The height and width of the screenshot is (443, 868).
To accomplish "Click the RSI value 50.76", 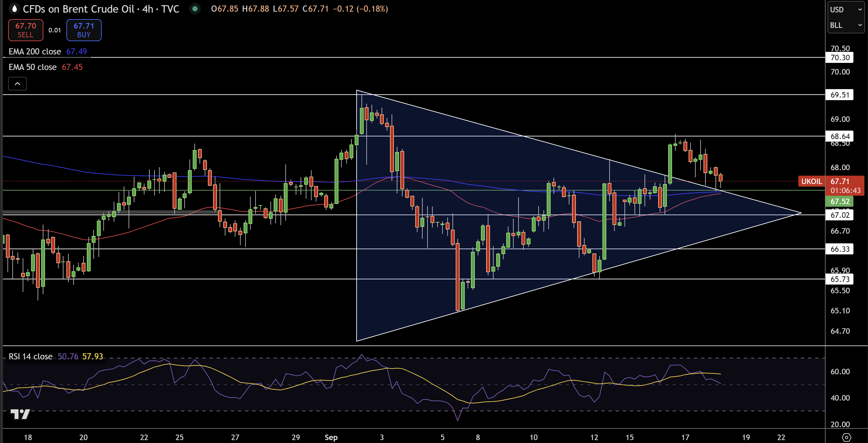I will 68,356.
